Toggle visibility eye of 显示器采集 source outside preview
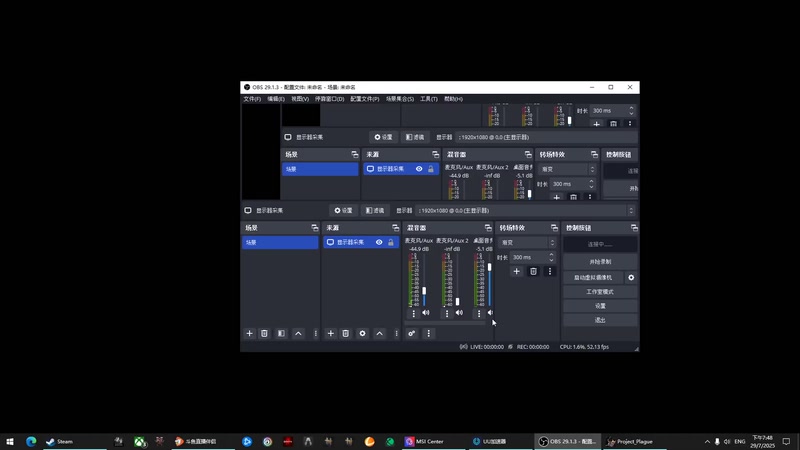This screenshot has width=800, height=450. coord(379,242)
